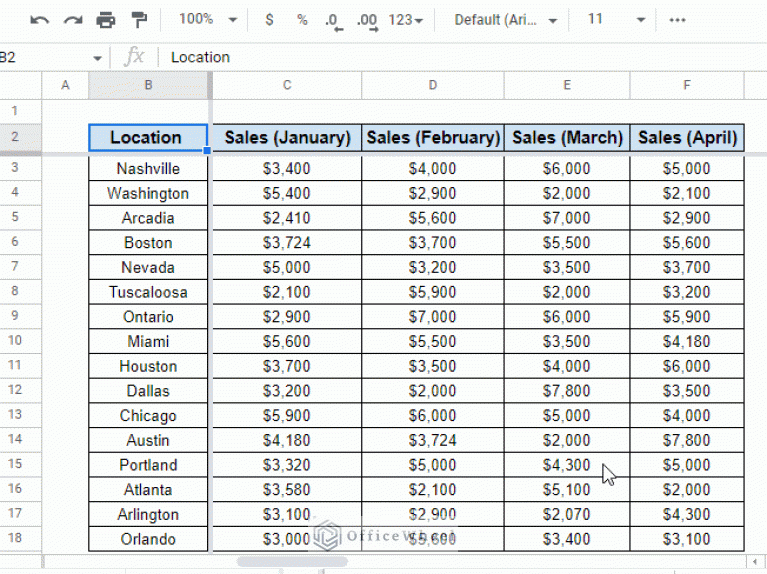Click the Arlington cell
Viewport: 767px width, 574px height.
point(148,514)
